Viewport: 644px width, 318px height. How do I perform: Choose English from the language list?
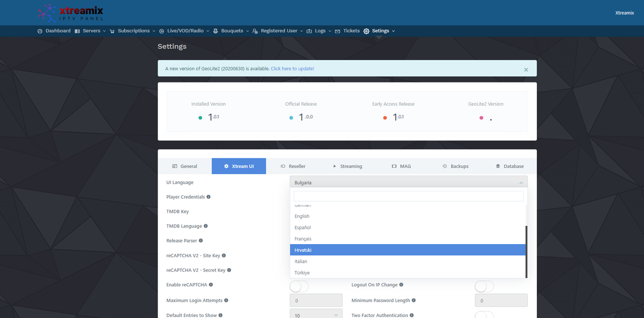tap(408, 216)
